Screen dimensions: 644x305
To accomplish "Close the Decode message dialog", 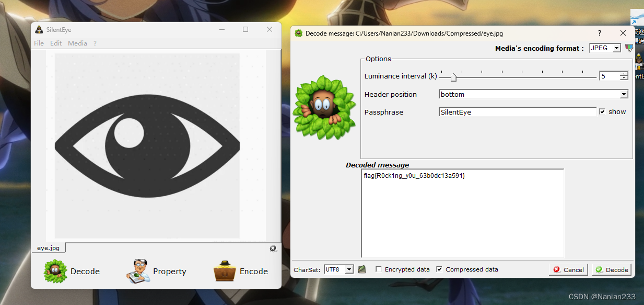I will click(623, 33).
